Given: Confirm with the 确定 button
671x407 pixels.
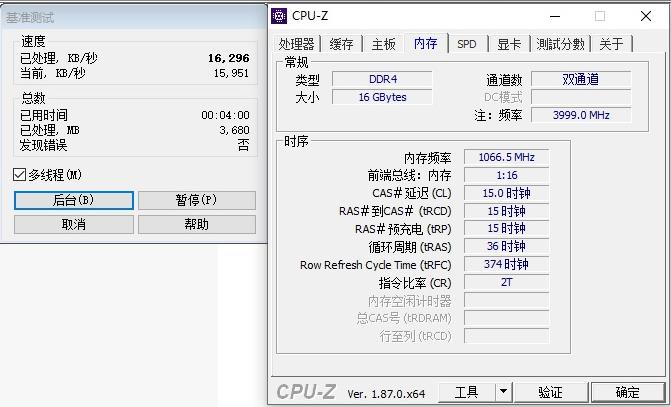Looking at the screenshot, I should 627,391.
